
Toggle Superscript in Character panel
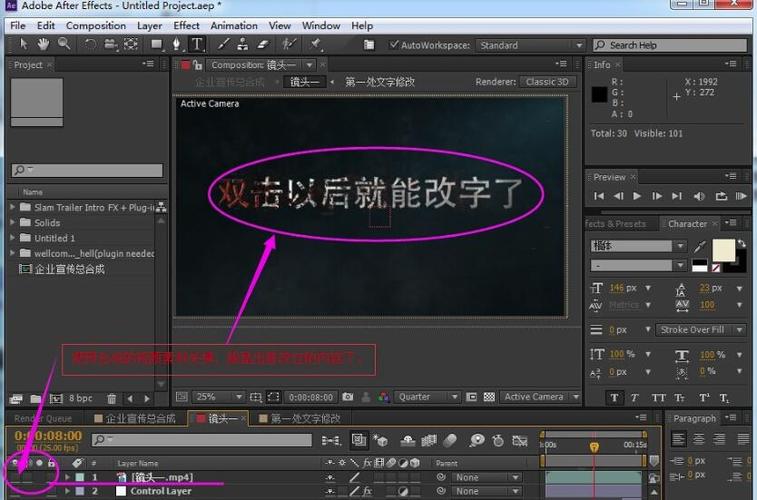pyautogui.click(x=704, y=398)
